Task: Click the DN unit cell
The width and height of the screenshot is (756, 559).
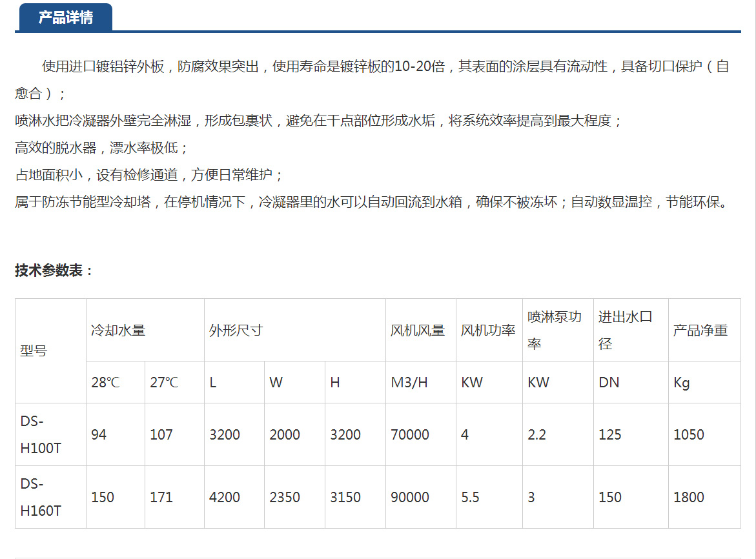Action: [x=609, y=382]
